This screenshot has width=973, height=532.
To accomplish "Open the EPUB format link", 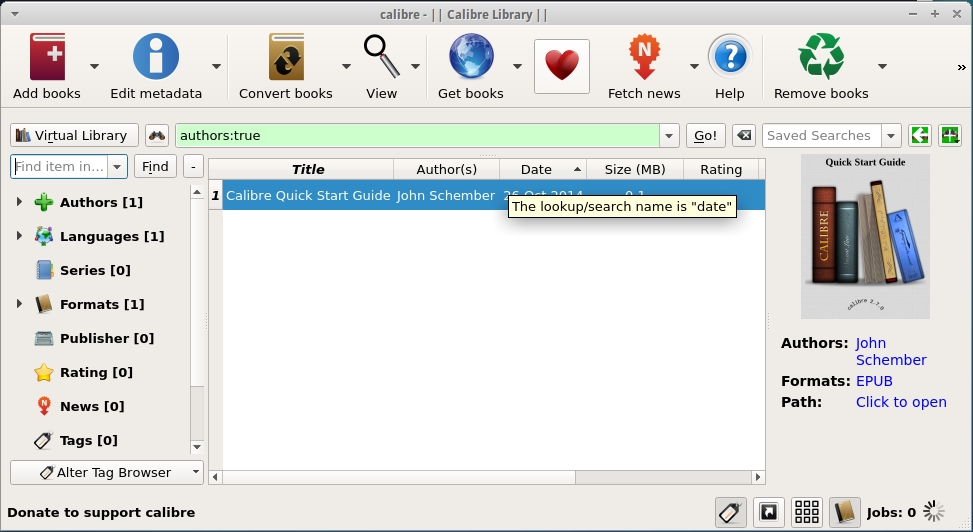I will click(x=874, y=381).
